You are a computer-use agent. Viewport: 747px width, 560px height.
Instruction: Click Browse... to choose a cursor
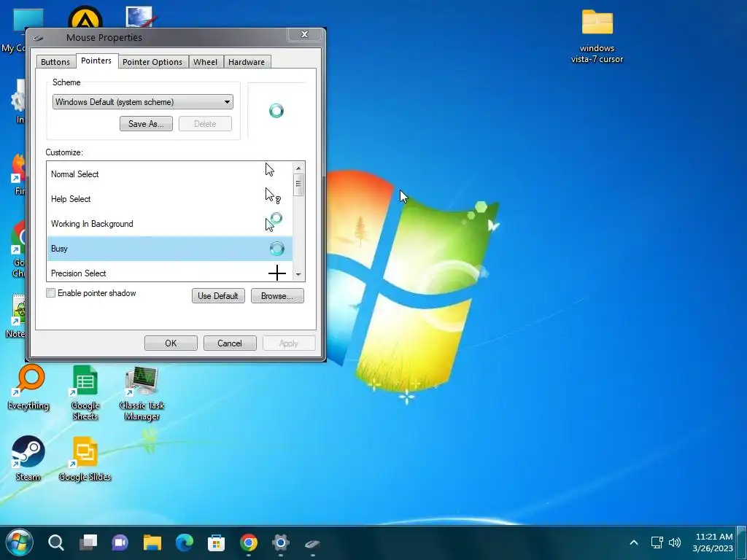(277, 296)
